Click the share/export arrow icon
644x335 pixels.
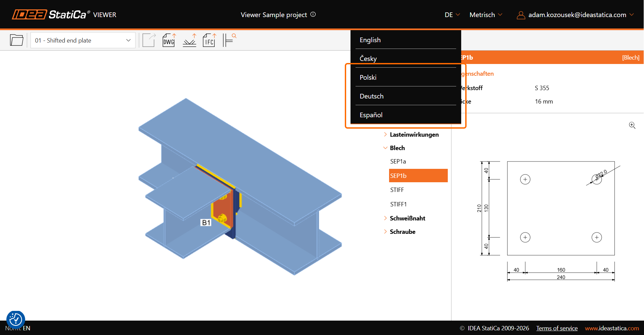(149, 40)
